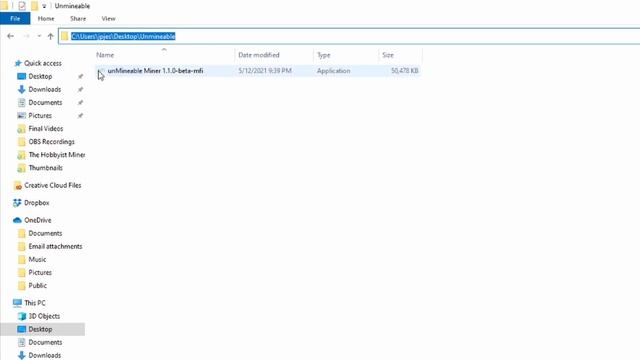Click the Application type cell
This screenshot has height=360, width=640.
333,71
